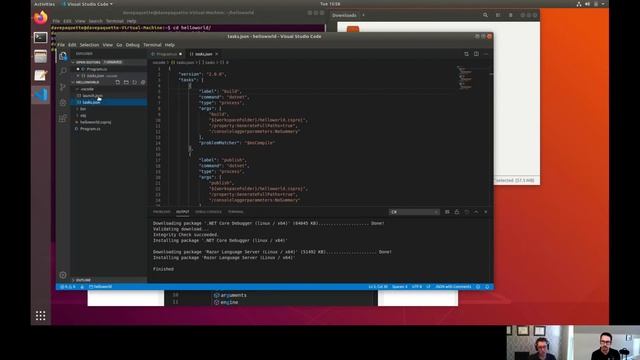Open Files from the Ubuntu dock
640x360 pixels.
tap(40, 57)
